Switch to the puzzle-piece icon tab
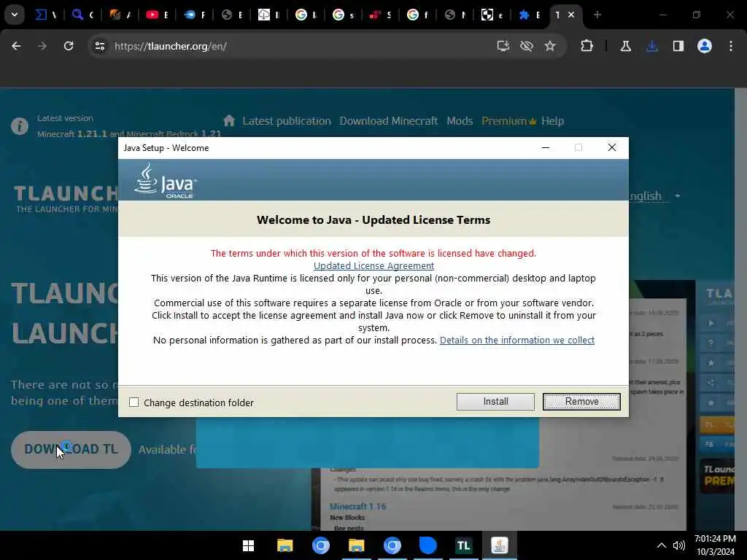 click(528, 15)
